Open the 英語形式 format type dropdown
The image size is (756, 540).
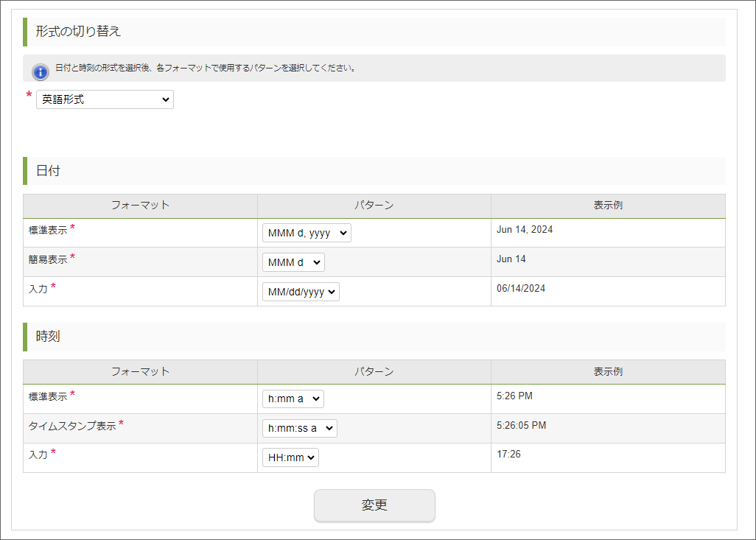point(105,99)
